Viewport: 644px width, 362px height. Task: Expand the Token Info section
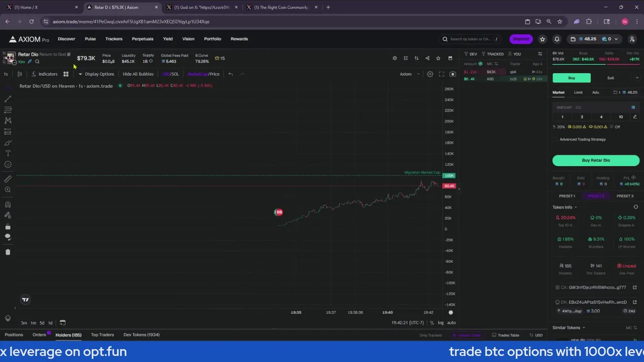click(x=565, y=207)
